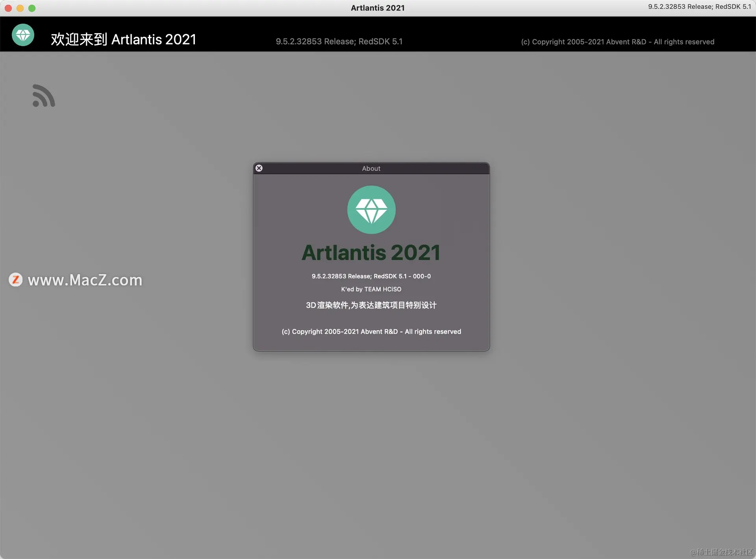
Task: Click the www.MacZ.com watermark text
Action: (x=85, y=280)
